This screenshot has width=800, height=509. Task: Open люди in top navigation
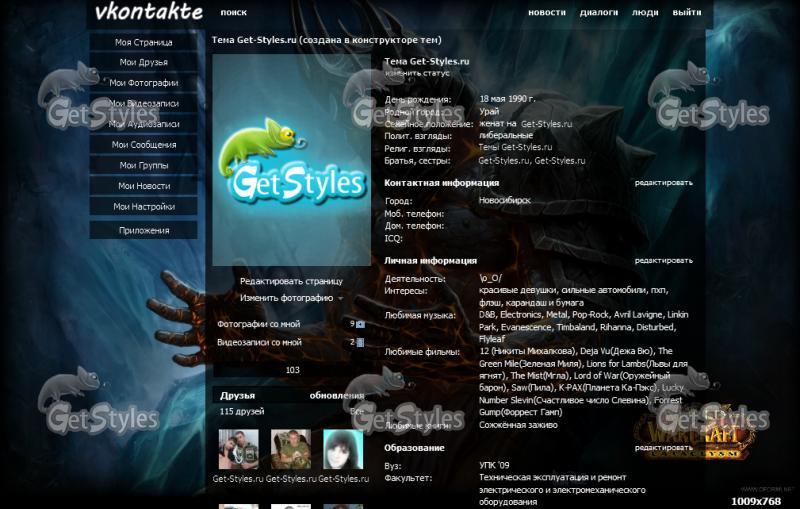click(645, 12)
